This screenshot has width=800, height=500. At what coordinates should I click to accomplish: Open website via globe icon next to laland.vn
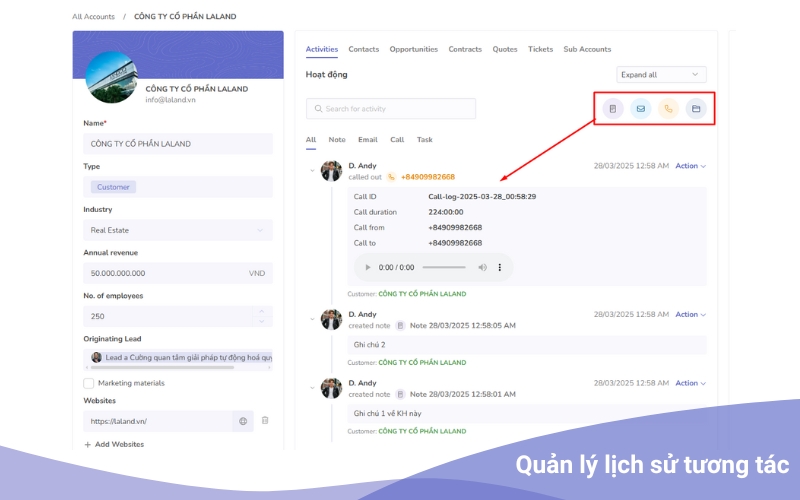click(x=243, y=421)
